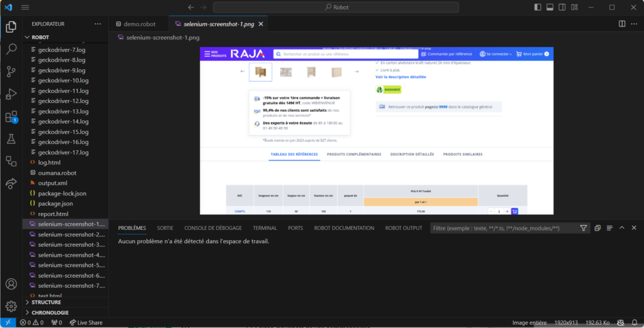644x328 pixels.
Task: Open the Search view in activity bar
Action: click(11, 49)
